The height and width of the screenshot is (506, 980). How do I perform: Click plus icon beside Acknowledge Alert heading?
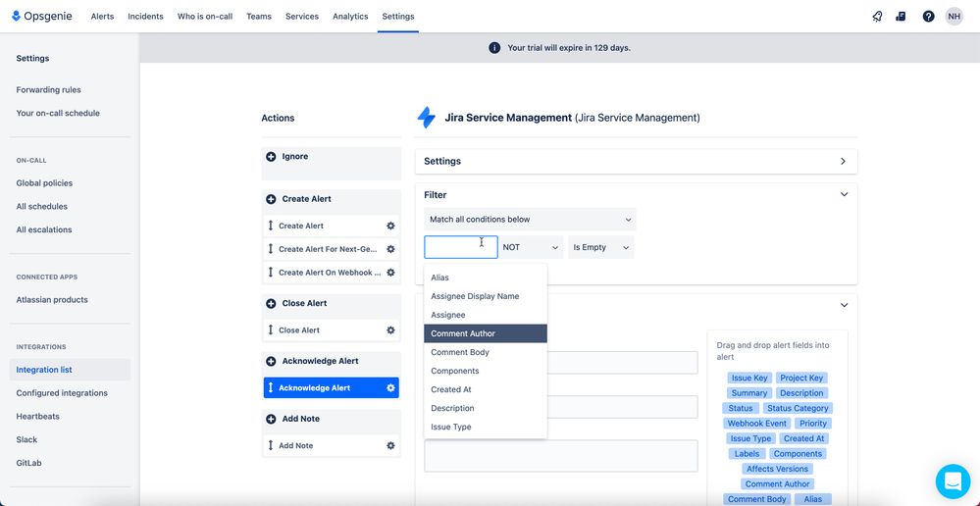tap(271, 361)
